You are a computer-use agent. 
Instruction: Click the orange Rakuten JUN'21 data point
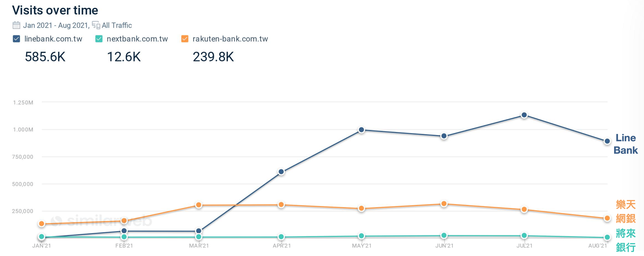coord(444,204)
